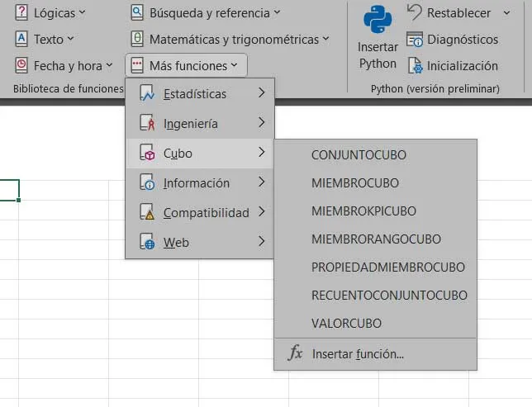532x407 pixels.
Task: Open the Información menu entry
Action: [200, 182]
